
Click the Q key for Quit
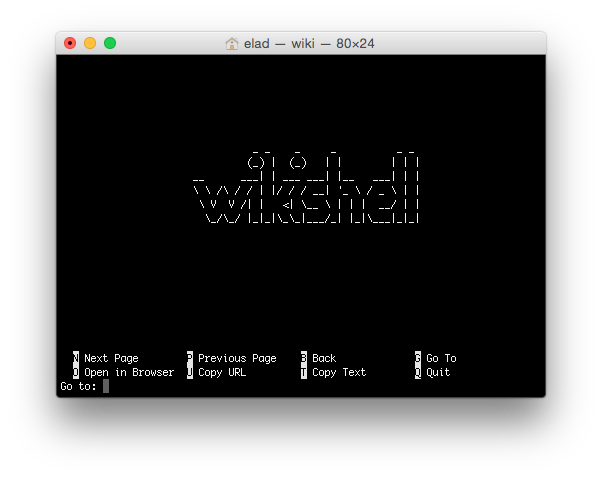418,372
